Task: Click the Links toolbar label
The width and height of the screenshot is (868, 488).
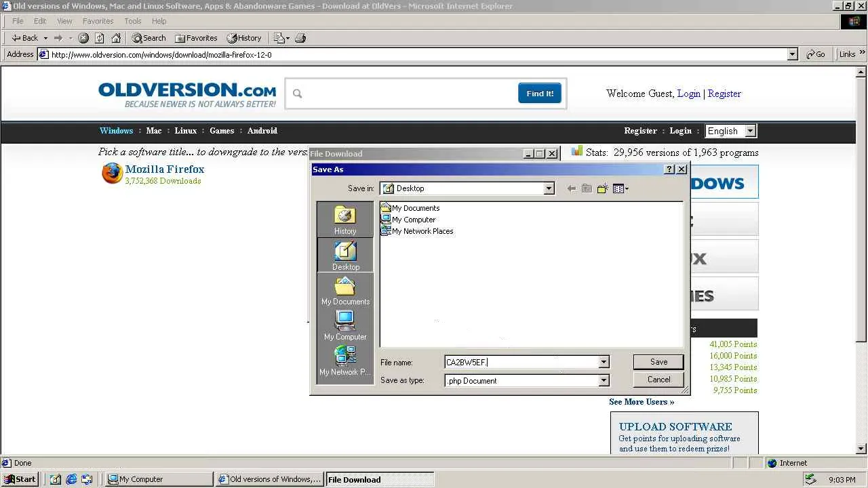Action: pyautogui.click(x=848, y=54)
